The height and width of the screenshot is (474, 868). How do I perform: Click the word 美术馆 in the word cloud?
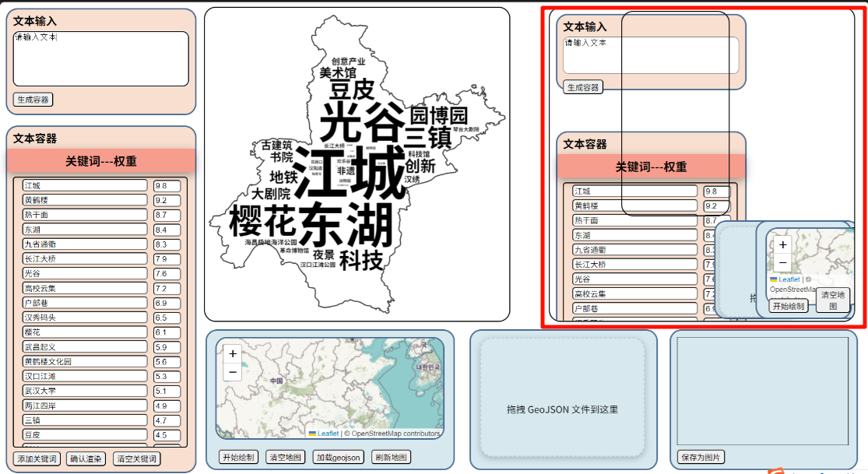338,72
